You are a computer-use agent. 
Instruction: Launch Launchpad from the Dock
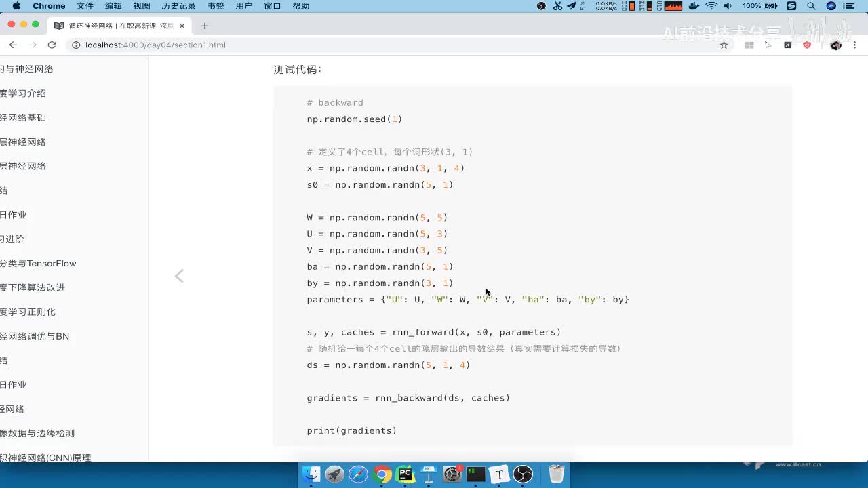pos(335,474)
